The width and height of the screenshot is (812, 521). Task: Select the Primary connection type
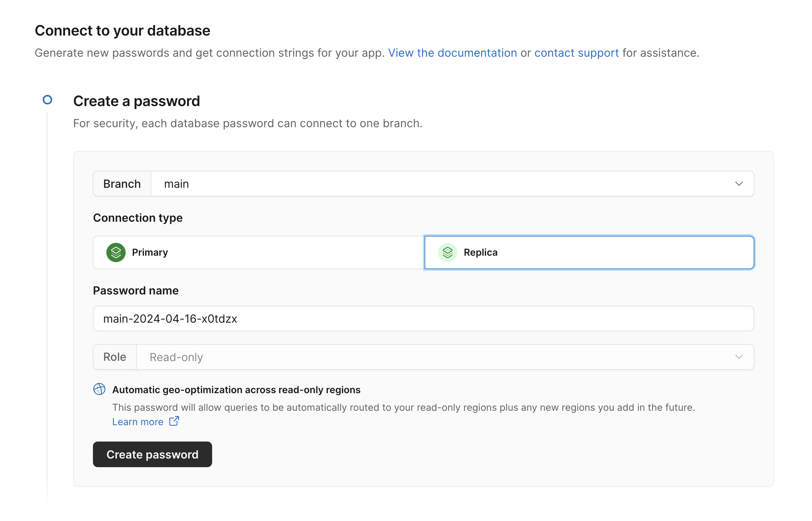[x=258, y=252]
